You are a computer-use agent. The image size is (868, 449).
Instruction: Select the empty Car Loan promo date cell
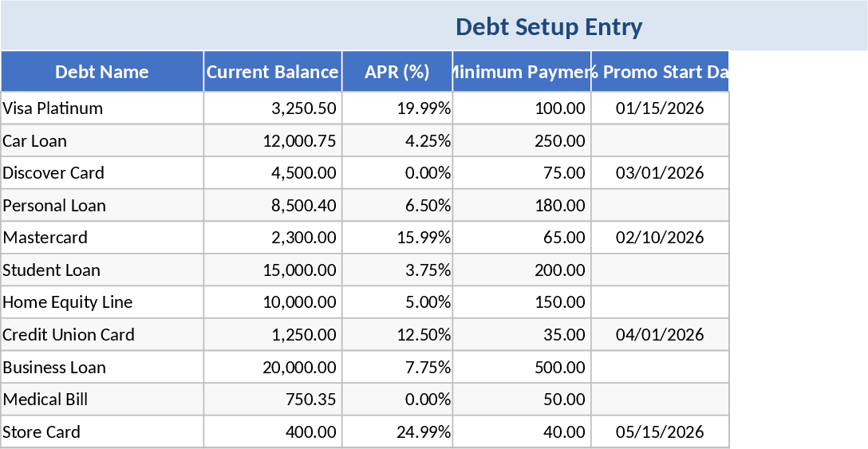click(x=660, y=141)
